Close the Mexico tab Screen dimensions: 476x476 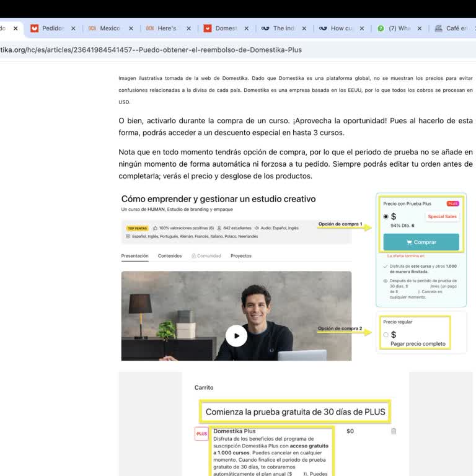coord(131,29)
